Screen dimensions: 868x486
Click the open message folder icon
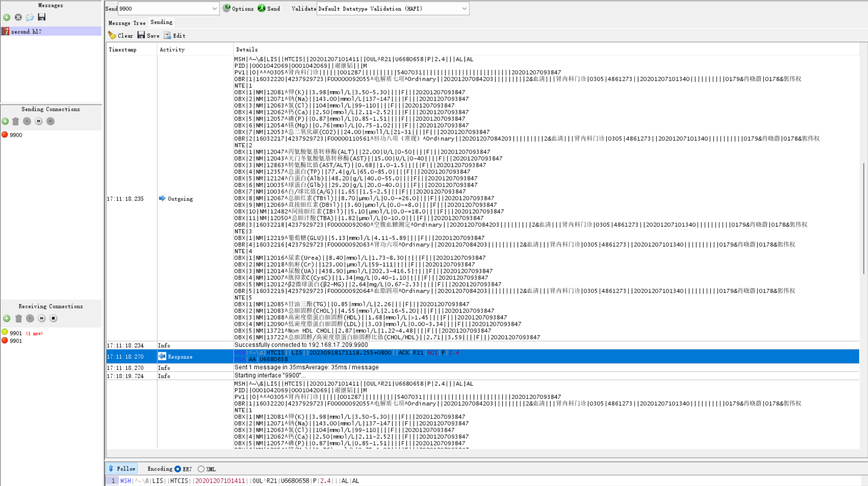coord(30,17)
